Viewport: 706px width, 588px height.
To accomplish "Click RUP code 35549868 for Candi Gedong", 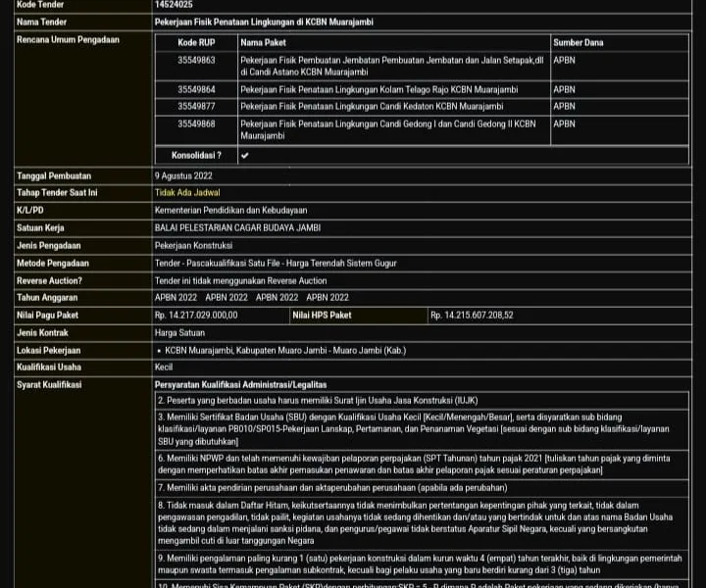I will [196, 124].
